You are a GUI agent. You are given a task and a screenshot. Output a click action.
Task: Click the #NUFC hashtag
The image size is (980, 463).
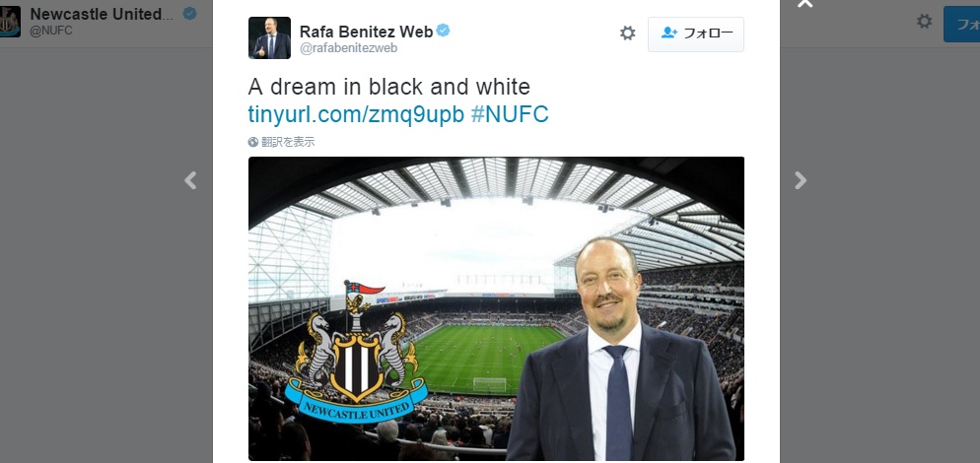pyautogui.click(x=510, y=114)
